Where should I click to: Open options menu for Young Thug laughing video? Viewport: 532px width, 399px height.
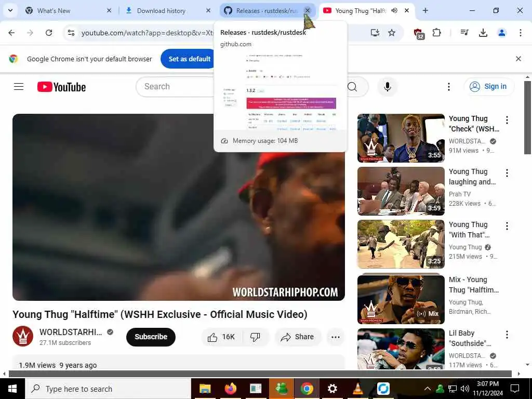tap(507, 173)
